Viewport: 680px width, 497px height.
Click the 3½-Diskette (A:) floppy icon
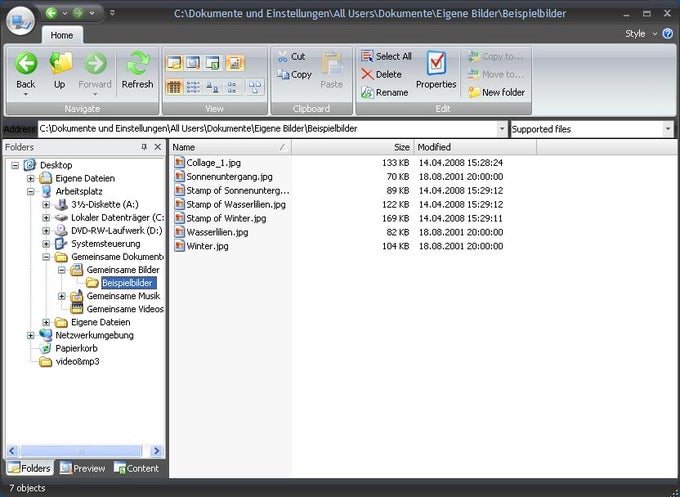(x=61, y=204)
